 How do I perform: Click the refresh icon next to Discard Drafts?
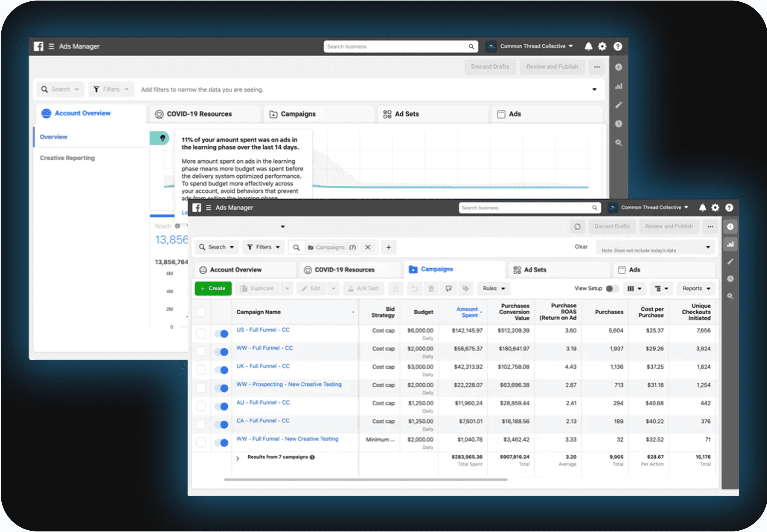577,227
